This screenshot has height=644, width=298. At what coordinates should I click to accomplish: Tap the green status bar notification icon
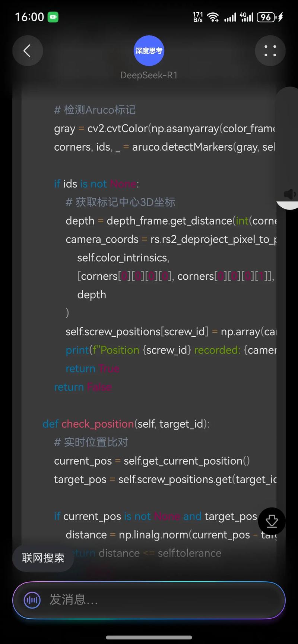[x=53, y=17]
